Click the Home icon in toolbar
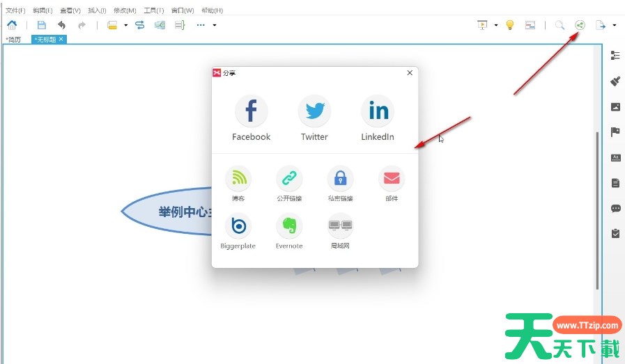This screenshot has width=625, height=364. [x=12, y=25]
